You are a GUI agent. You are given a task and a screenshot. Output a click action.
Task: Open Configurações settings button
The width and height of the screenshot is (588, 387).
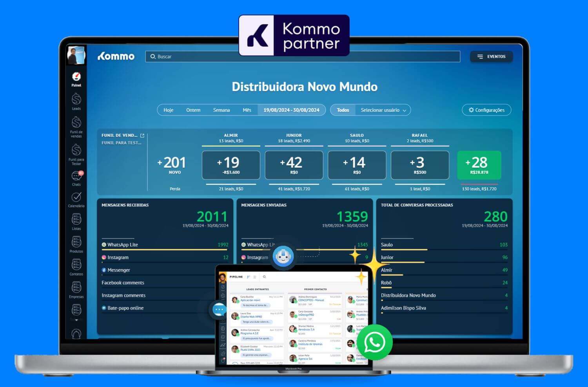click(486, 110)
